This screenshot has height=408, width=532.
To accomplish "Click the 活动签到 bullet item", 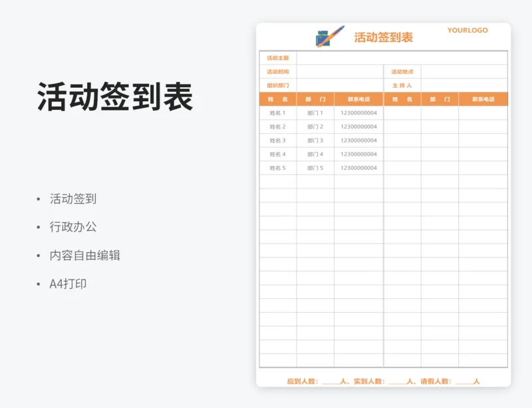I will pos(73,199).
